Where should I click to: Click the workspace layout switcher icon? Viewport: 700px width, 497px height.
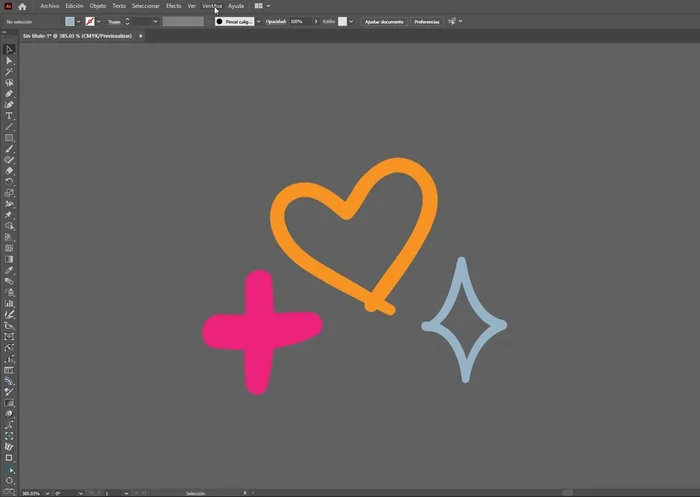(x=258, y=6)
